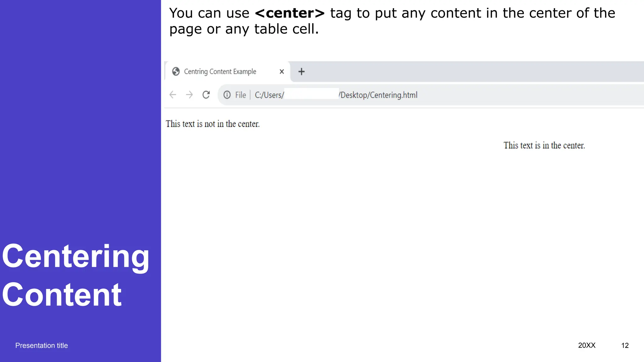This screenshot has height=362, width=644.
Task: Close the Centring Content Example tab
Action: click(x=282, y=72)
